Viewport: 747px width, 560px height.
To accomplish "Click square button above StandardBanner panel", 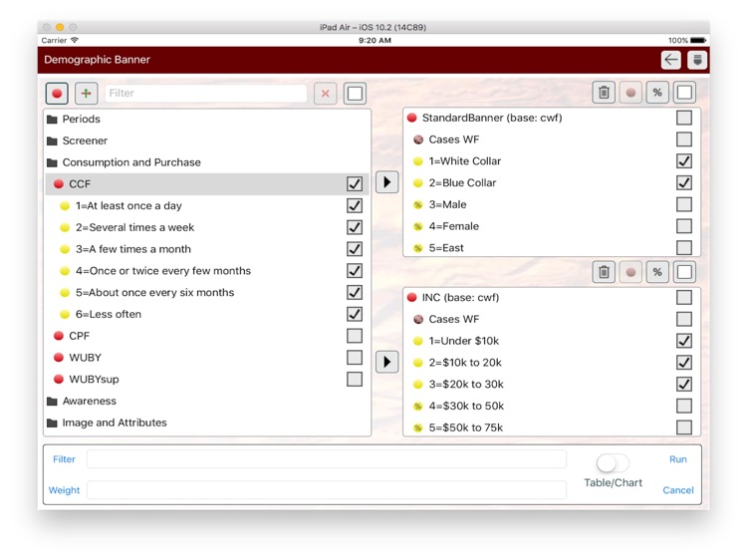I will 684,92.
